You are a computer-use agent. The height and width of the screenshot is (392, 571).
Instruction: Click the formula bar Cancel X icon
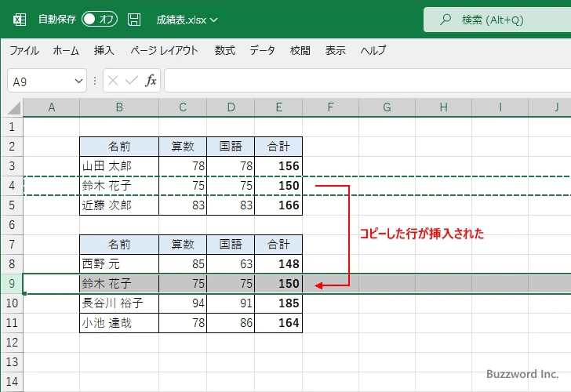(x=113, y=81)
